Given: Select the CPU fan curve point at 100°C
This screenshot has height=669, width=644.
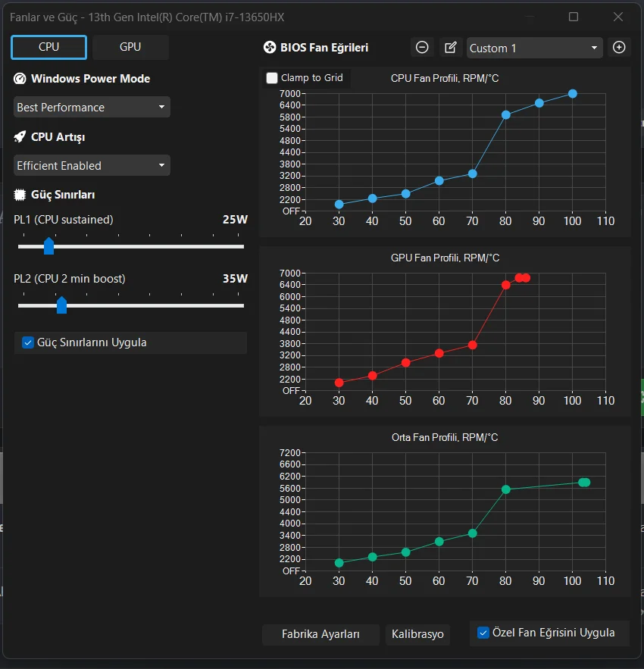Looking at the screenshot, I should click(573, 93).
